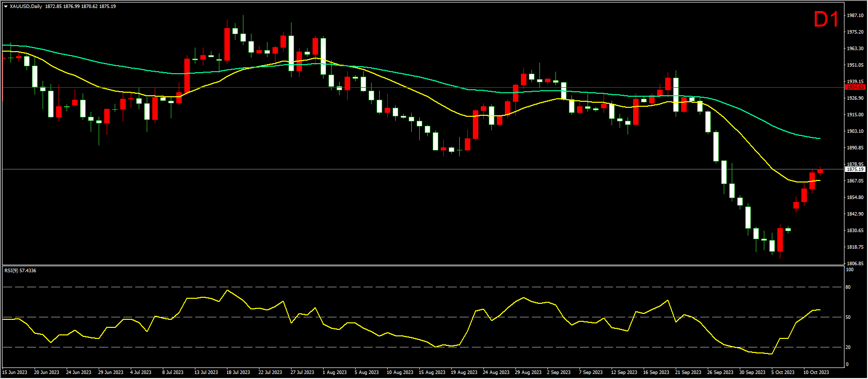Click the current price label 1875.19
The height and width of the screenshot is (379, 868).
tap(854, 169)
